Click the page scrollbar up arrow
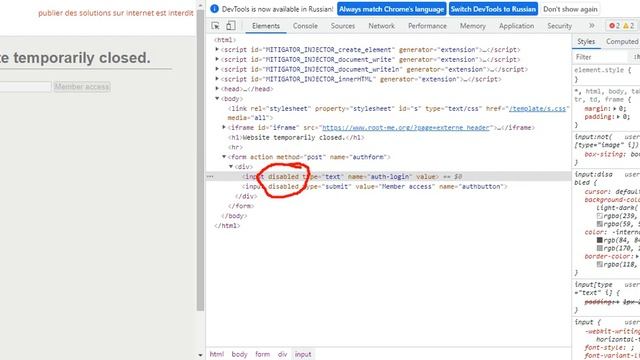 (x=200, y=5)
